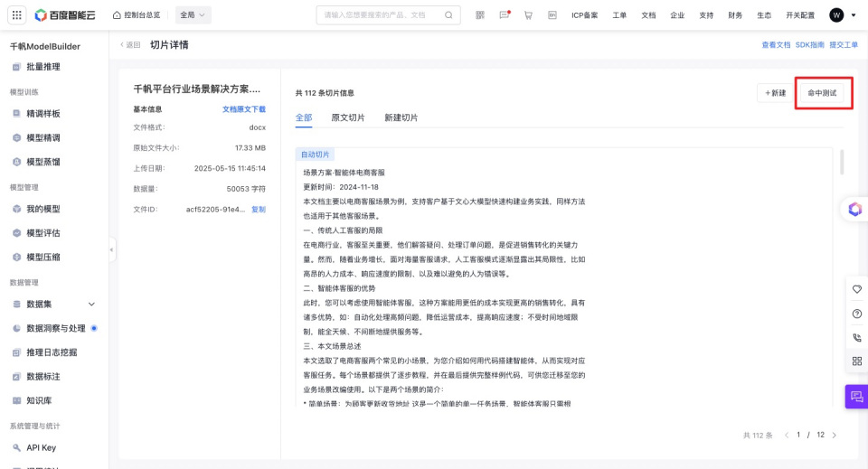
Task: Open ICP备案 in top menu
Action: [585, 15]
